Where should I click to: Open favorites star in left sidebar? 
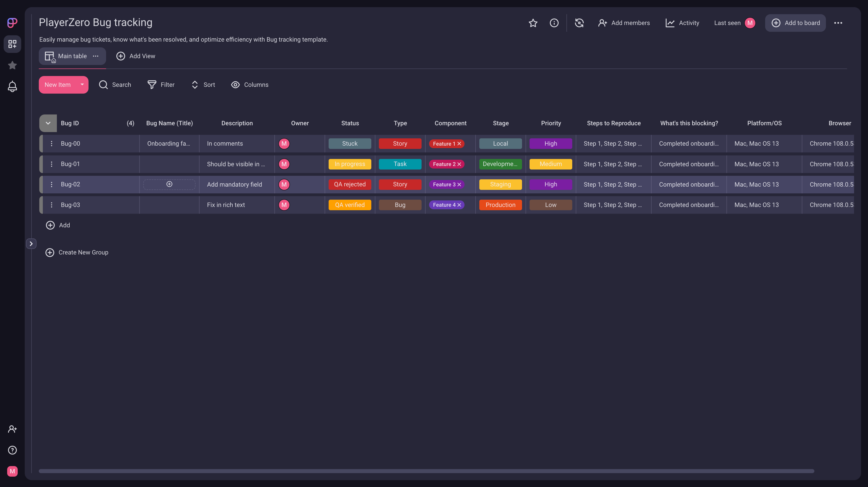click(x=12, y=65)
